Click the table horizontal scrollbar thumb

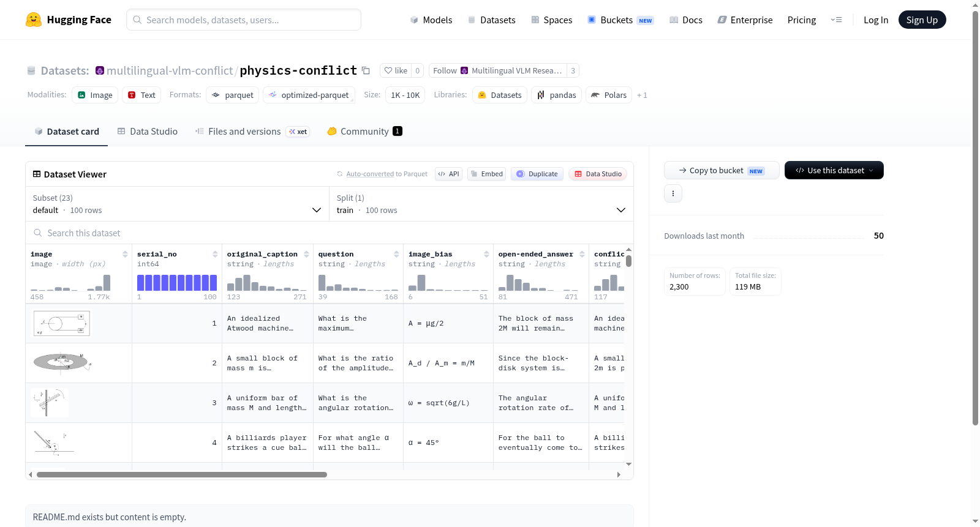tap(182, 474)
